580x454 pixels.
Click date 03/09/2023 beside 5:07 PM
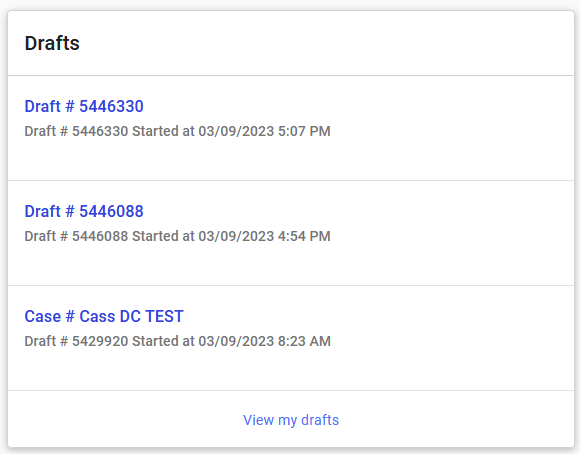tap(236, 131)
